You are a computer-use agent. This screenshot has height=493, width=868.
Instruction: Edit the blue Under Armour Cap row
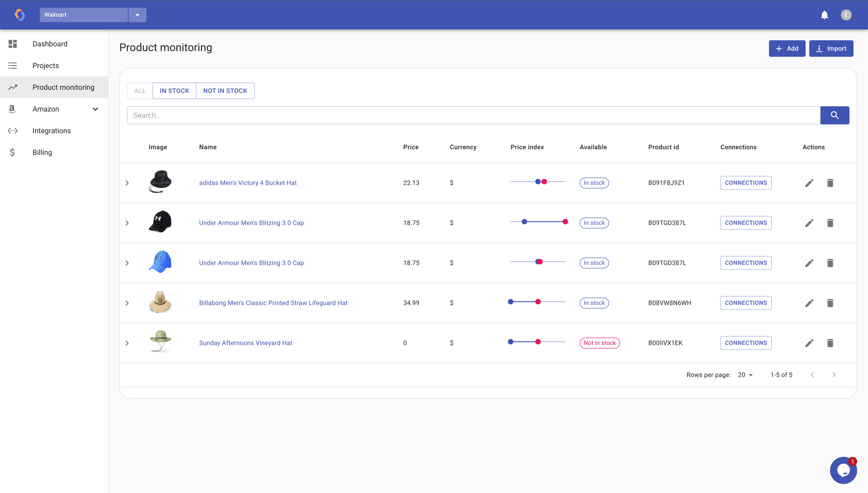coord(809,263)
